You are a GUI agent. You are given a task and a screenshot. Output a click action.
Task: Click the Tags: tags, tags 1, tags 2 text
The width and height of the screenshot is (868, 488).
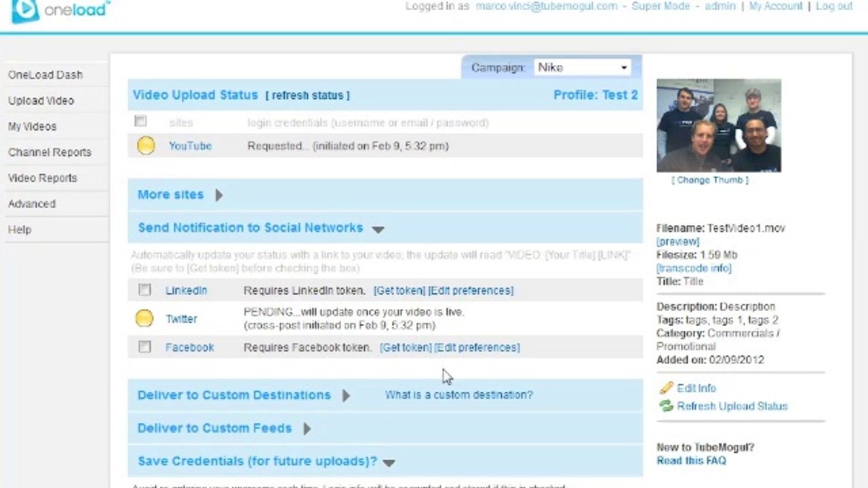tap(717, 320)
